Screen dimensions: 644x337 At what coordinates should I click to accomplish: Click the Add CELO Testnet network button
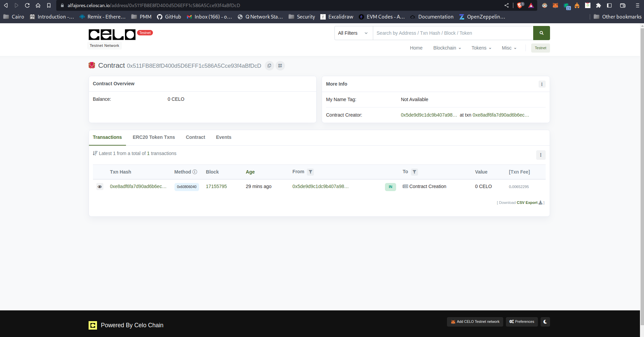(x=475, y=322)
